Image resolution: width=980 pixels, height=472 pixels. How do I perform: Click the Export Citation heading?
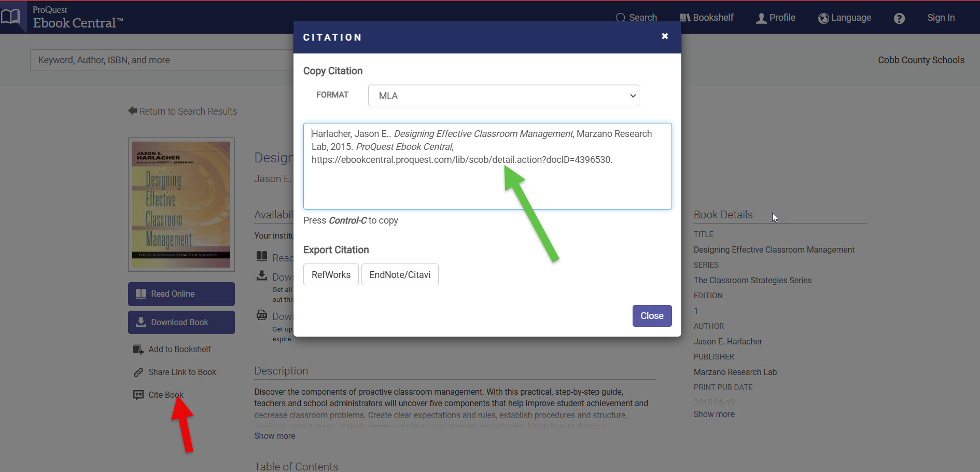(x=336, y=250)
